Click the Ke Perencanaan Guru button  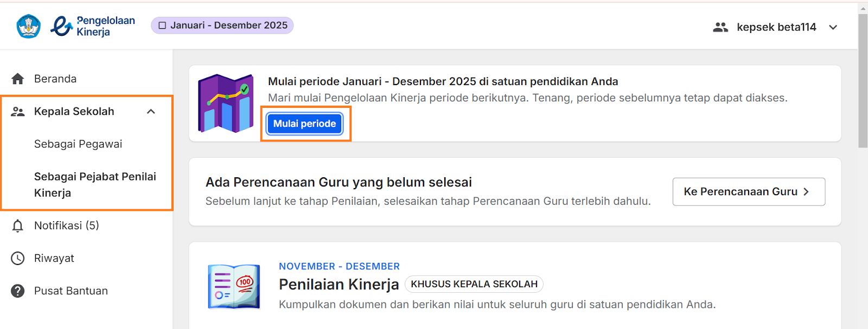(749, 192)
